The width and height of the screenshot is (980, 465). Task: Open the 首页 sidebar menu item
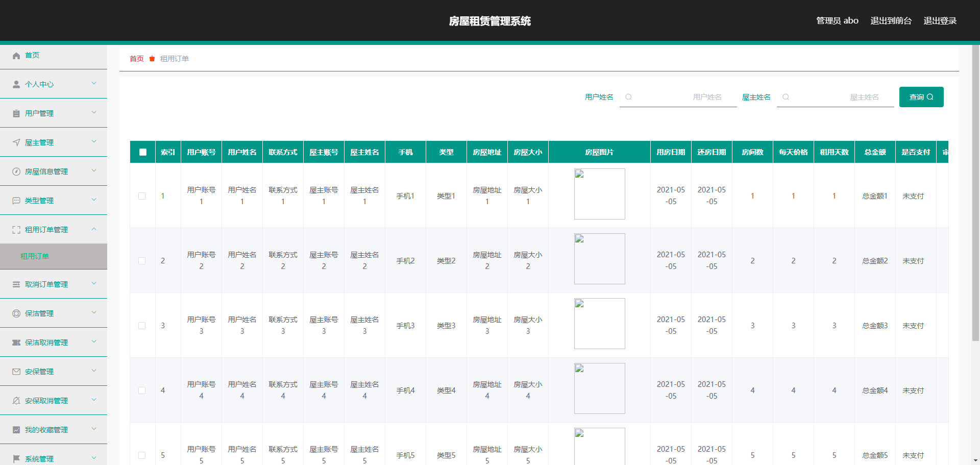point(54,55)
